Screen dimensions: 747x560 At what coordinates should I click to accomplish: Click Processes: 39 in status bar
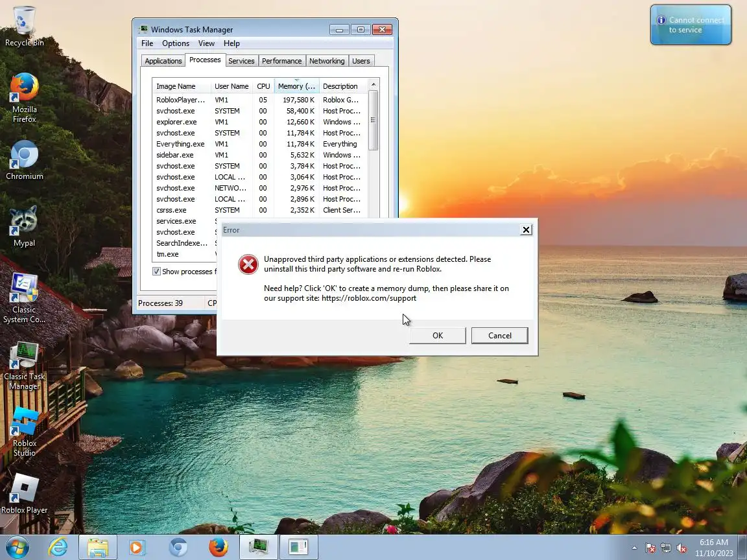click(160, 303)
